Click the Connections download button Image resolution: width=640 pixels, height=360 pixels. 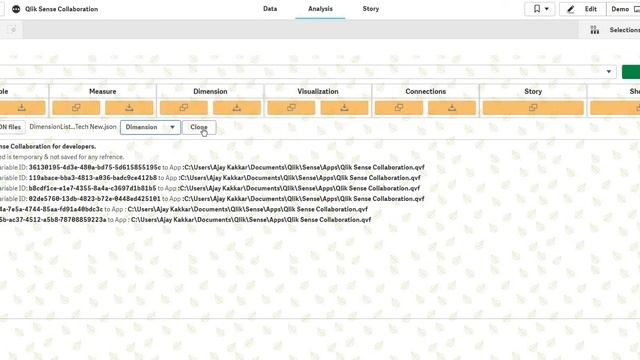coord(452,108)
